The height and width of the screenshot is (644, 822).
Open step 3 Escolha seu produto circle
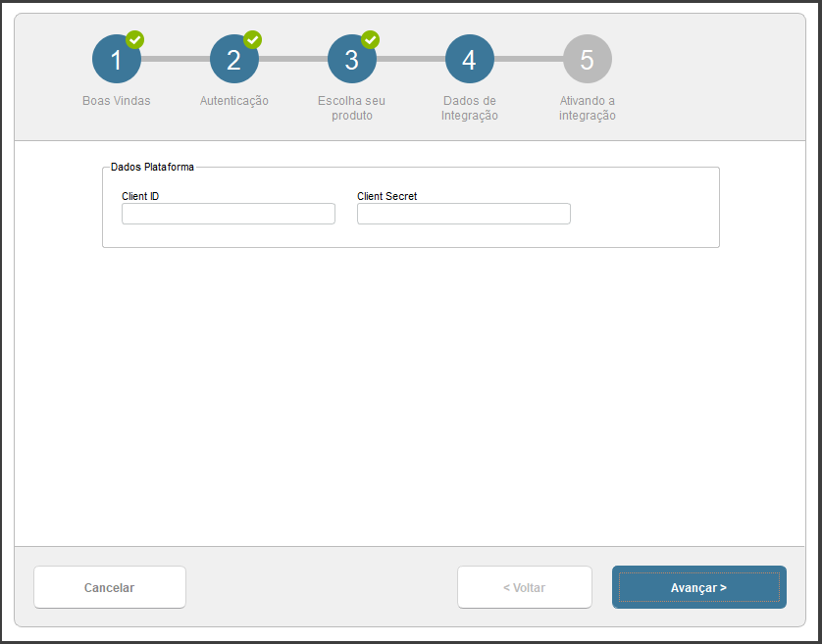(352, 59)
